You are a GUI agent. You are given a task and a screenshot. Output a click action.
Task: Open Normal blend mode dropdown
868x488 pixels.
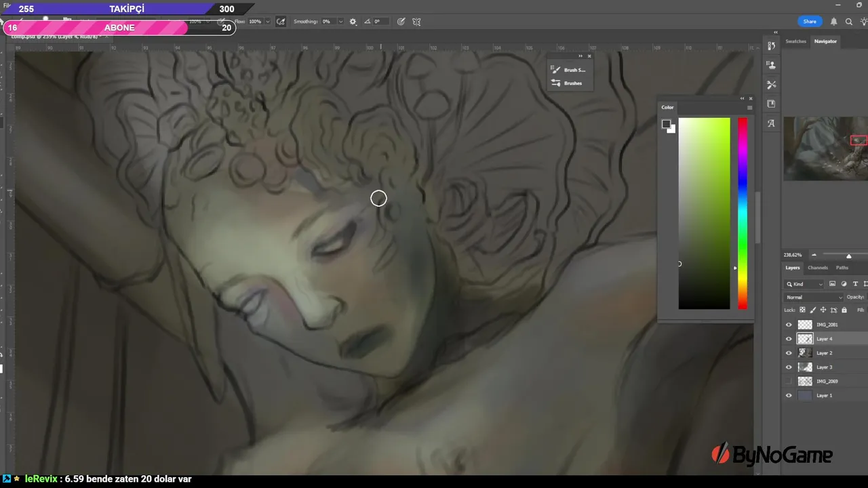(x=814, y=297)
